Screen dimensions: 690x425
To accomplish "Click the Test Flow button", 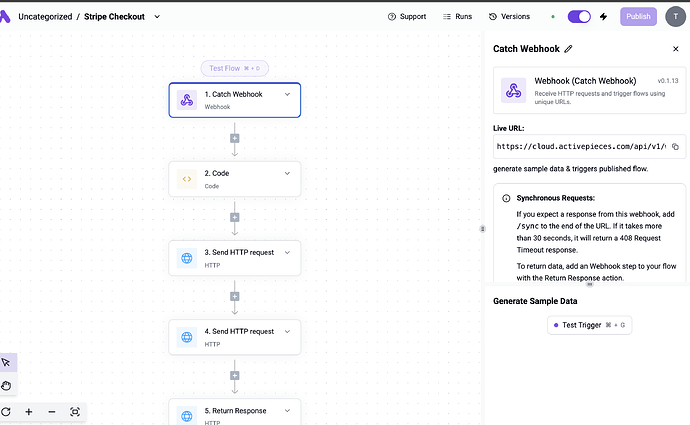I will click(235, 68).
